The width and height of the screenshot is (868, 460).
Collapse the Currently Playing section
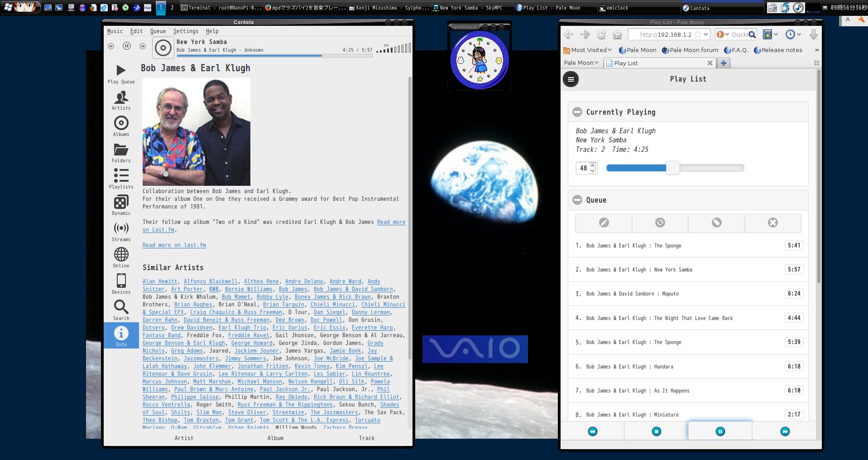tap(577, 112)
